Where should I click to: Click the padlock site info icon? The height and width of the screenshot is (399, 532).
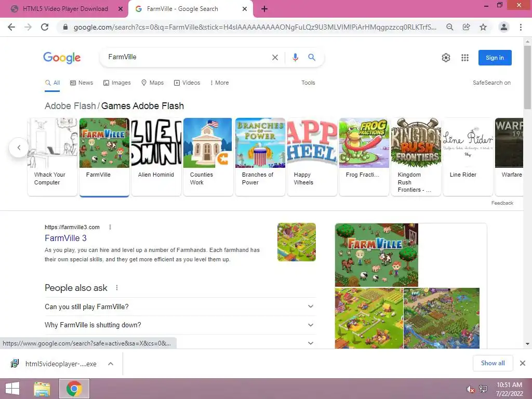65,27
